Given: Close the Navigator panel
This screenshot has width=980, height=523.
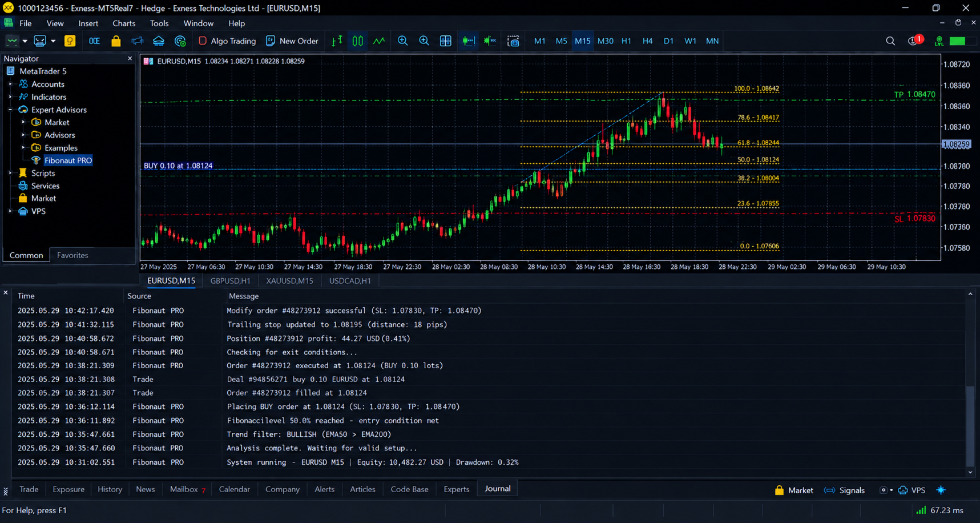Looking at the screenshot, I should pyautogui.click(x=130, y=58).
